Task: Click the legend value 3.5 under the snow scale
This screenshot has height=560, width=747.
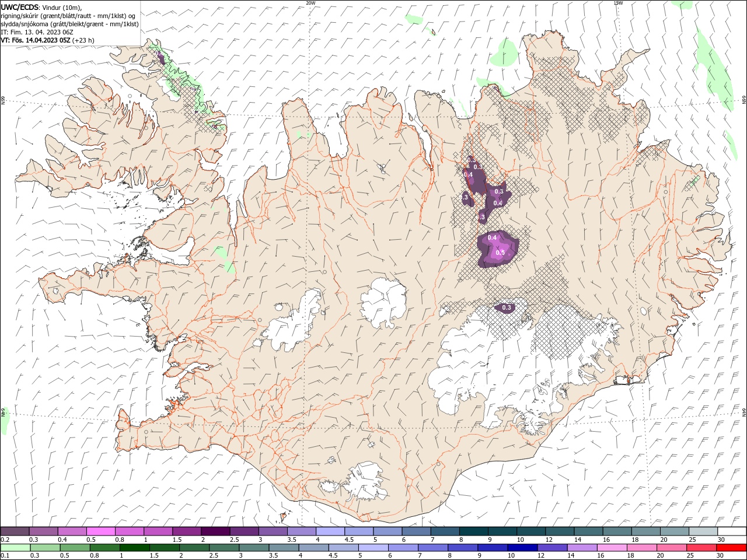Action: tap(291, 540)
